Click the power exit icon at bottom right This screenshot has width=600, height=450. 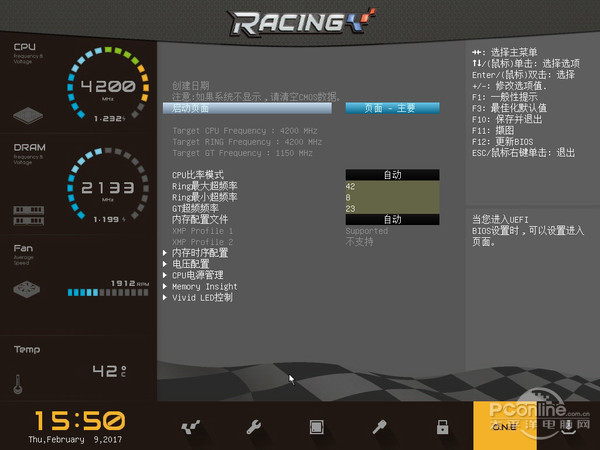pos(568,427)
